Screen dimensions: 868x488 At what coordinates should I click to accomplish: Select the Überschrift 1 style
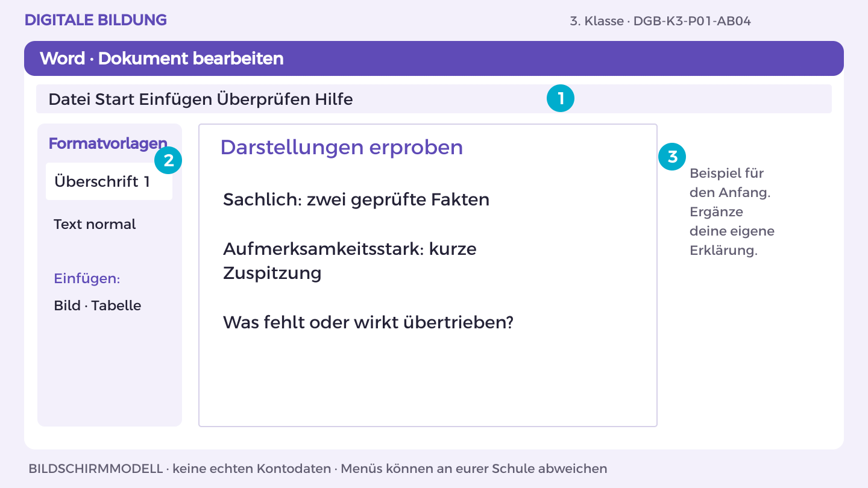click(109, 181)
